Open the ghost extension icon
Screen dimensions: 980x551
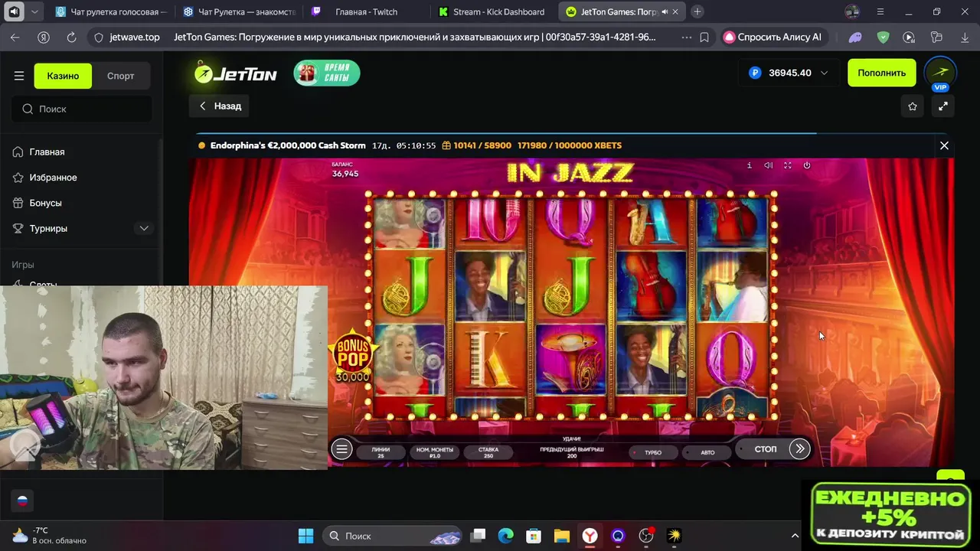[x=855, y=37]
